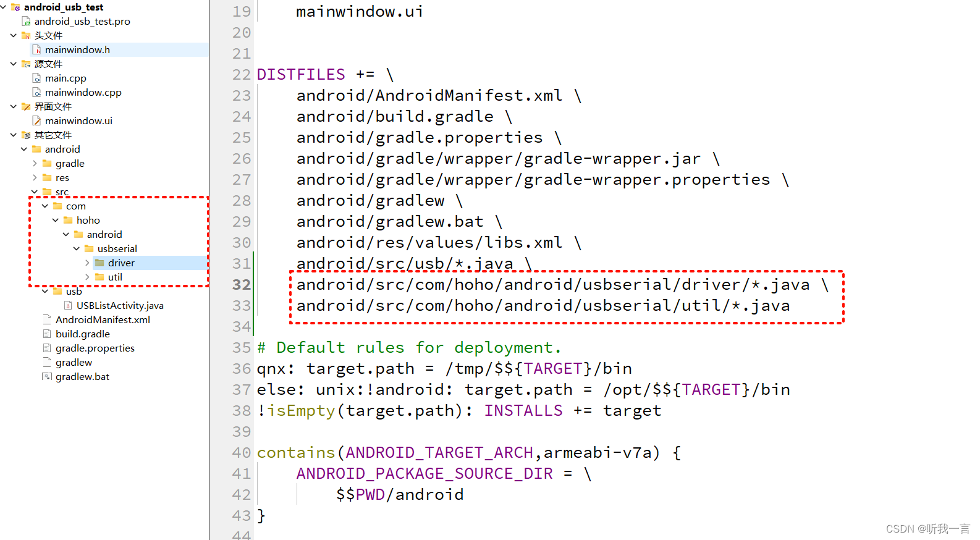Viewport: 980px width, 540px height.
Task: Click the build.gradle file icon
Action: (x=47, y=334)
